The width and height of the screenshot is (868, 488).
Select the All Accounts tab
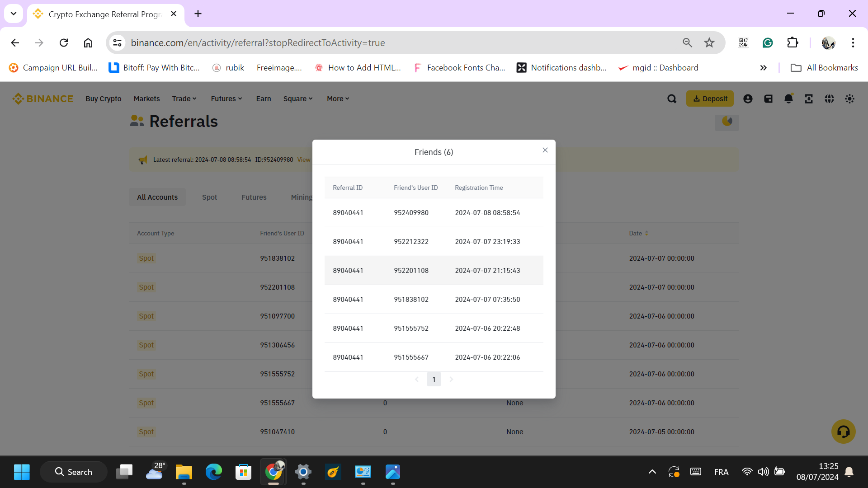[157, 197]
